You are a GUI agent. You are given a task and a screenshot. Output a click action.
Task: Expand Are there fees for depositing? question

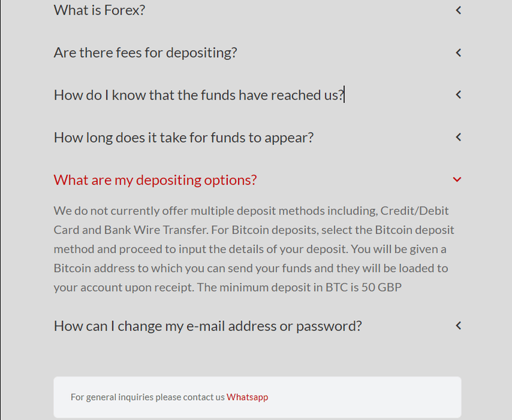(145, 52)
